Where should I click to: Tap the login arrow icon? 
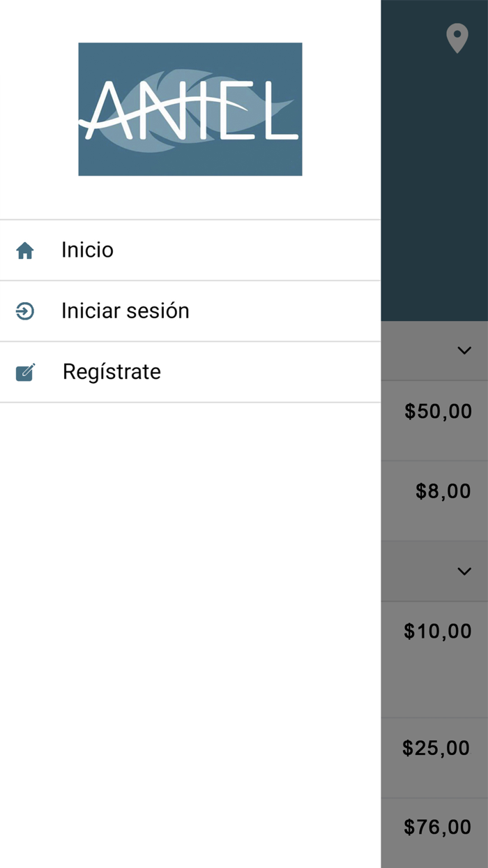point(25,311)
